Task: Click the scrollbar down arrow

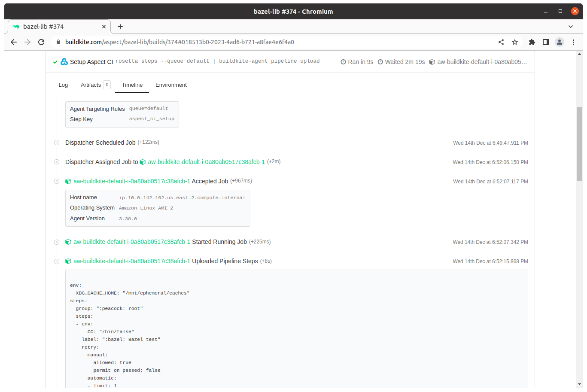Action: click(580, 384)
